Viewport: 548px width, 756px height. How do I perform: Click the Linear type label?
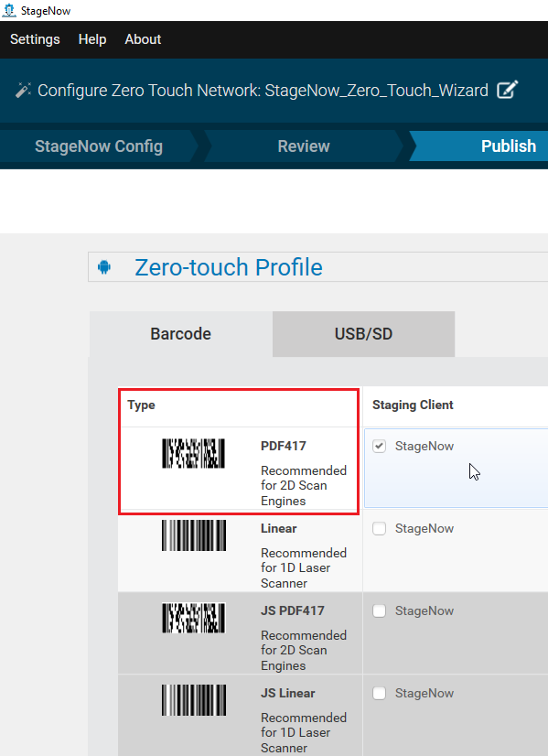(279, 528)
